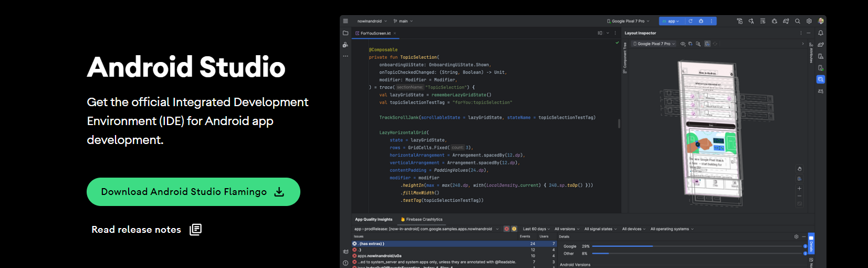The image size is (868, 268).
Task: Open the Resource Manager sidebar icon
Action: point(346,45)
